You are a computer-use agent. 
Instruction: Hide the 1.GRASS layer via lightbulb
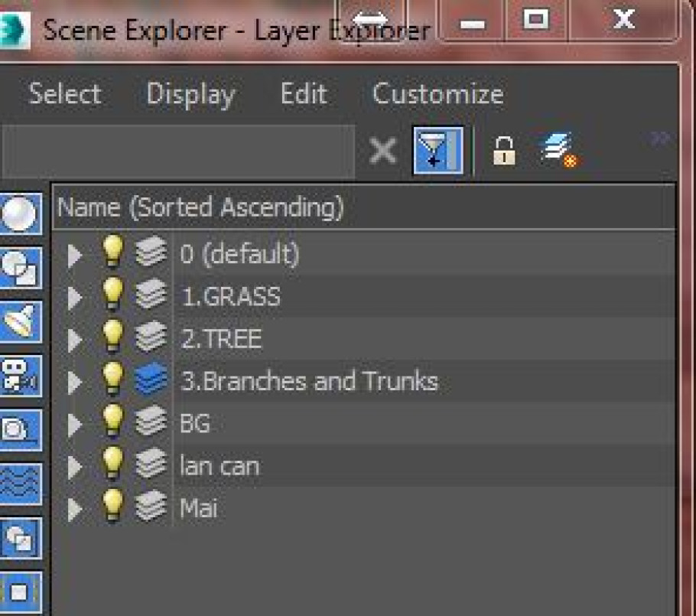click(112, 295)
